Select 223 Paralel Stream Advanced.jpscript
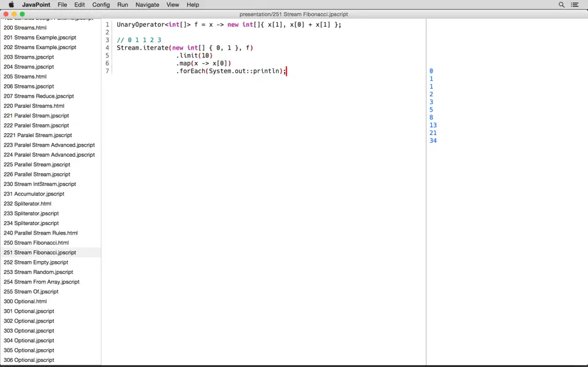The width and height of the screenshot is (588, 367). point(50,145)
